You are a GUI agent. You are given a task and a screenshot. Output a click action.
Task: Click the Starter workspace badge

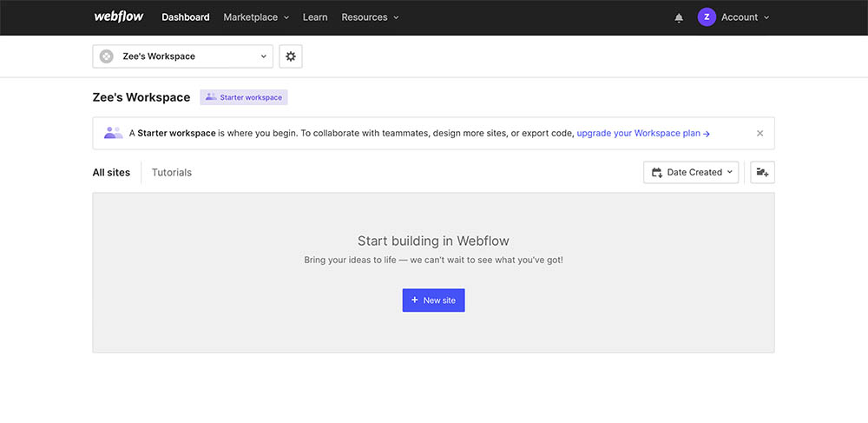pos(244,97)
